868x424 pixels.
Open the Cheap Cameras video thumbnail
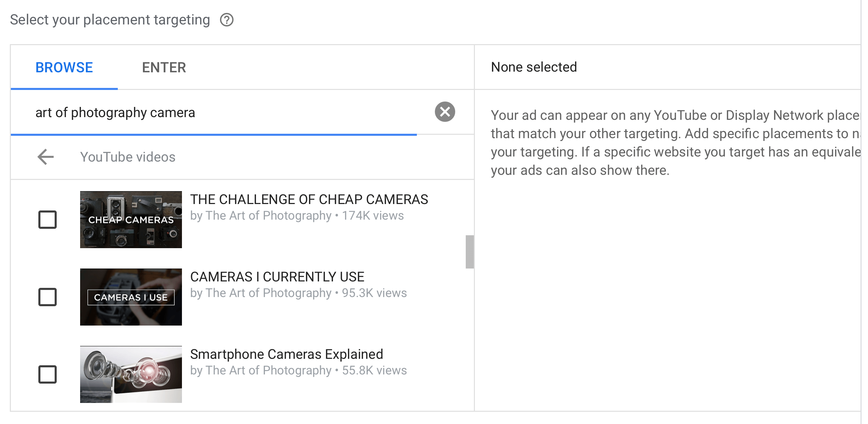click(131, 220)
